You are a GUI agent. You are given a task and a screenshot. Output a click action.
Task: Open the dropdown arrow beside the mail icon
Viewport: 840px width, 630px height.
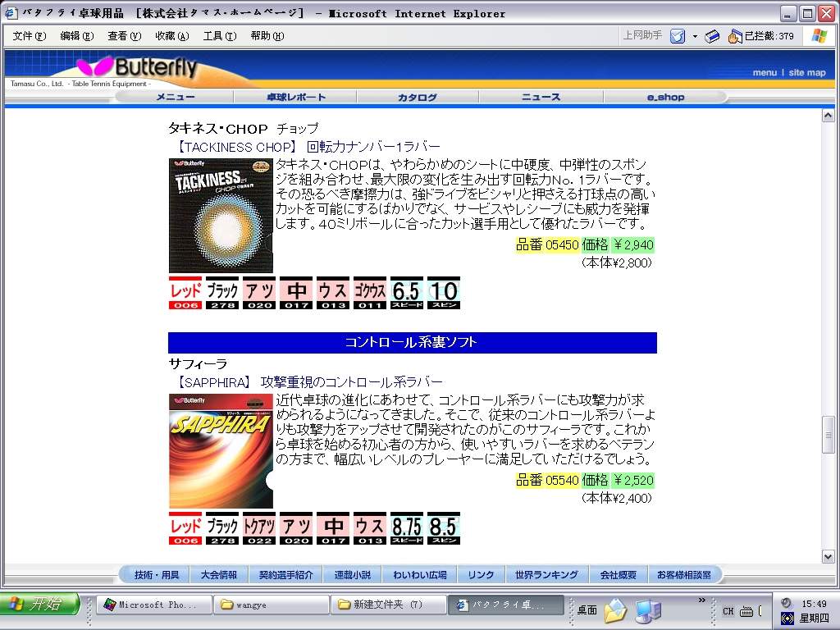(x=695, y=36)
